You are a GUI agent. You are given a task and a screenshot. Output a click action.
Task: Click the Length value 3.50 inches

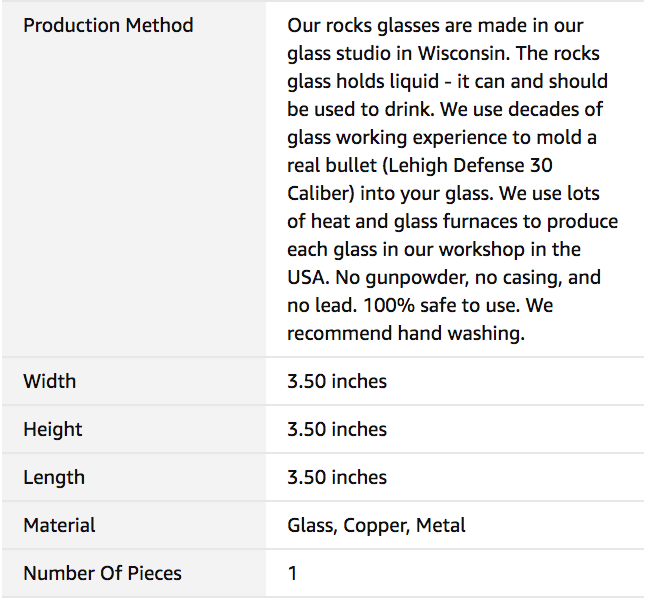(336, 477)
